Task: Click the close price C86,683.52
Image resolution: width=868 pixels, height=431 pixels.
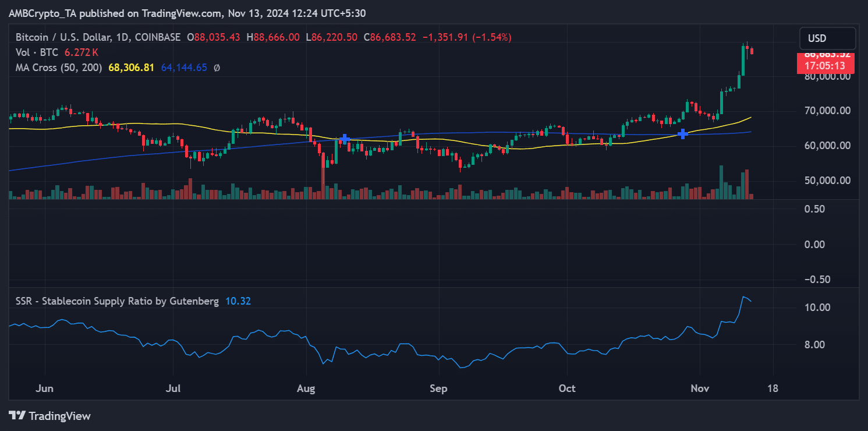Action: (389, 37)
